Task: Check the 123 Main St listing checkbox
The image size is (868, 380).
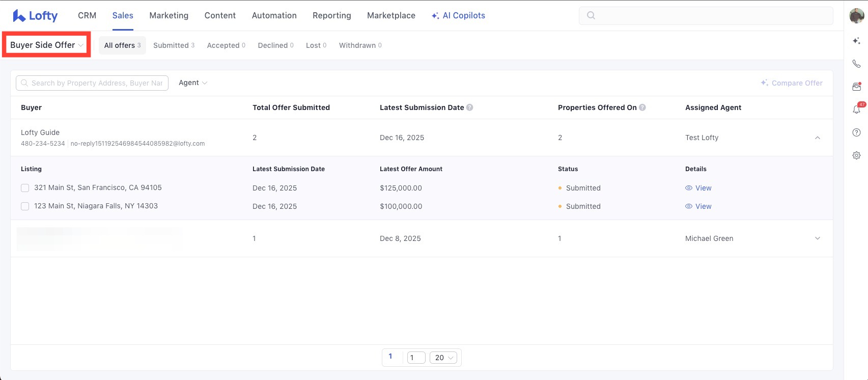Action: 25,206
